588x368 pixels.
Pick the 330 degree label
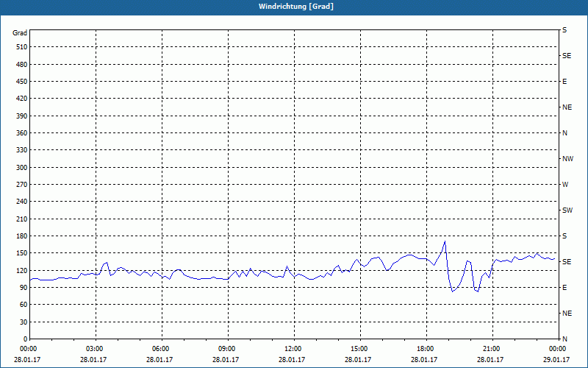(23, 150)
